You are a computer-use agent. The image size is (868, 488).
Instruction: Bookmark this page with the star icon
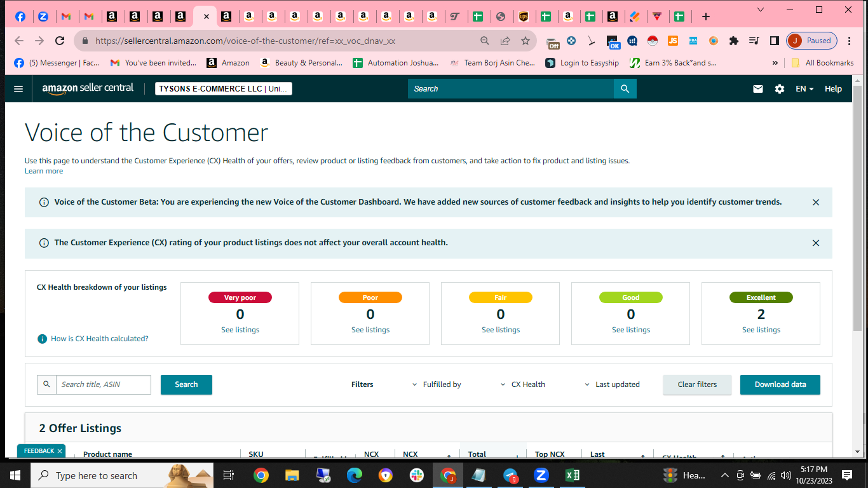[x=526, y=41]
